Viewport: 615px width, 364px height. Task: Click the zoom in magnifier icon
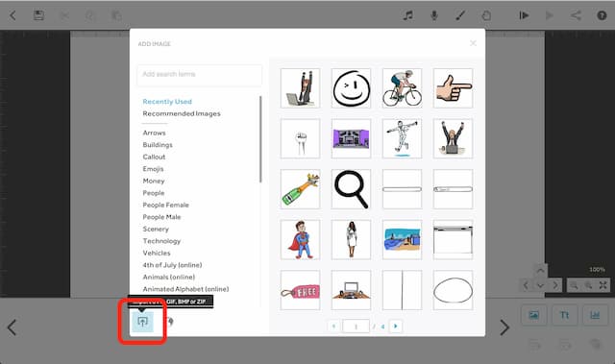[x=588, y=285]
